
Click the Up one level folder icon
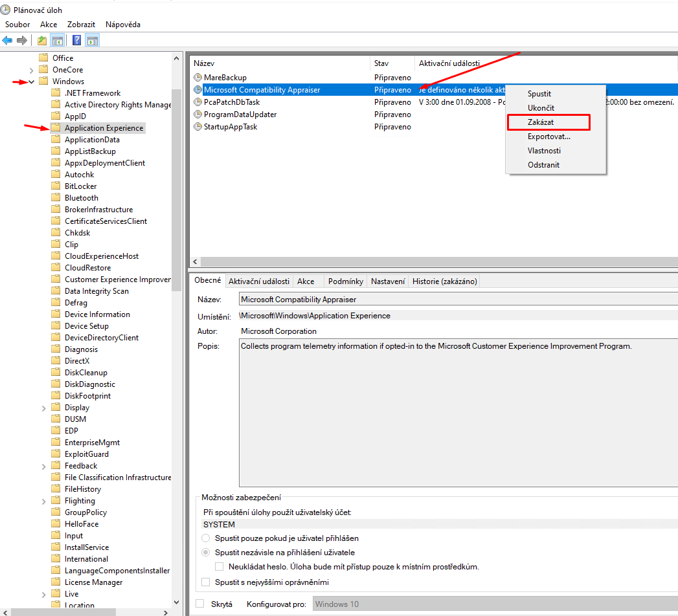pyautogui.click(x=42, y=41)
